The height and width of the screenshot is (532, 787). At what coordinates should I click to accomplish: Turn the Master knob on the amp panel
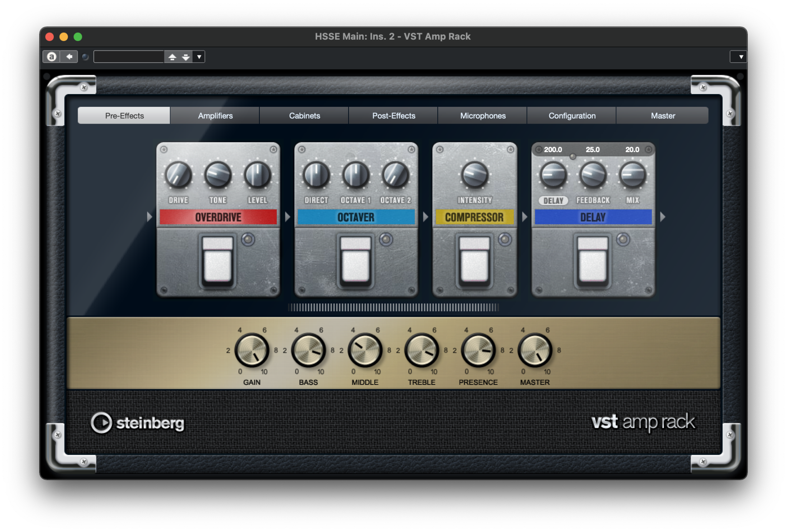click(x=535, y=350)
